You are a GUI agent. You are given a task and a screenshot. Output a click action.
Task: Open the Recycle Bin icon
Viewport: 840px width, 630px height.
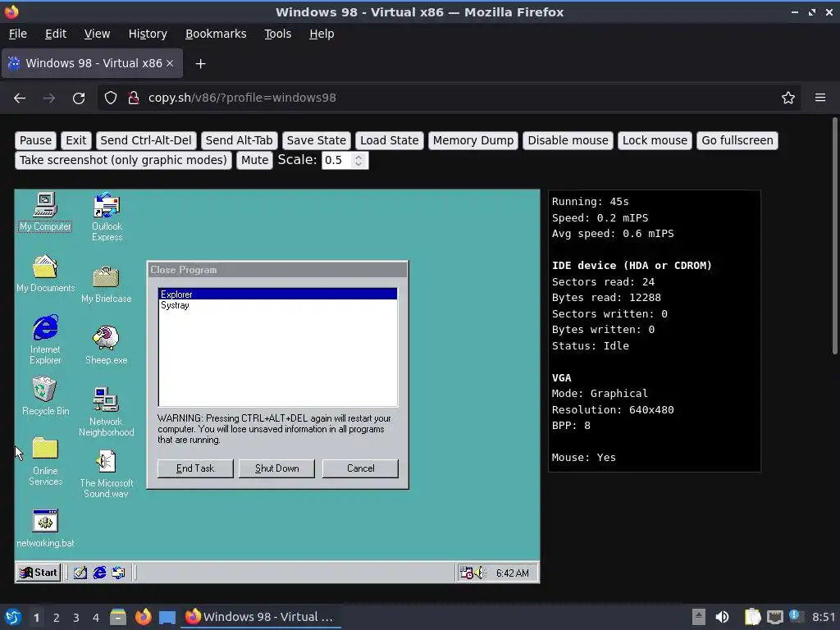[x=45, y=396]
